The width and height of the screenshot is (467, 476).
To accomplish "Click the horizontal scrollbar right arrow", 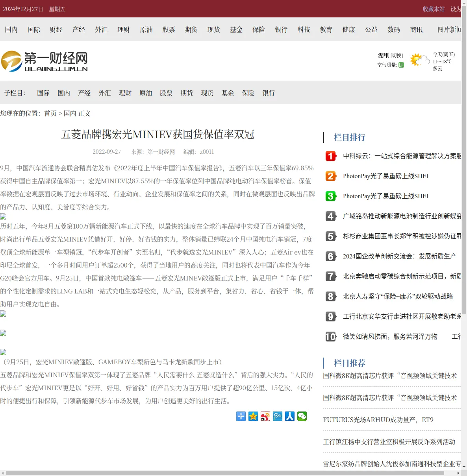I will [458, 473].
